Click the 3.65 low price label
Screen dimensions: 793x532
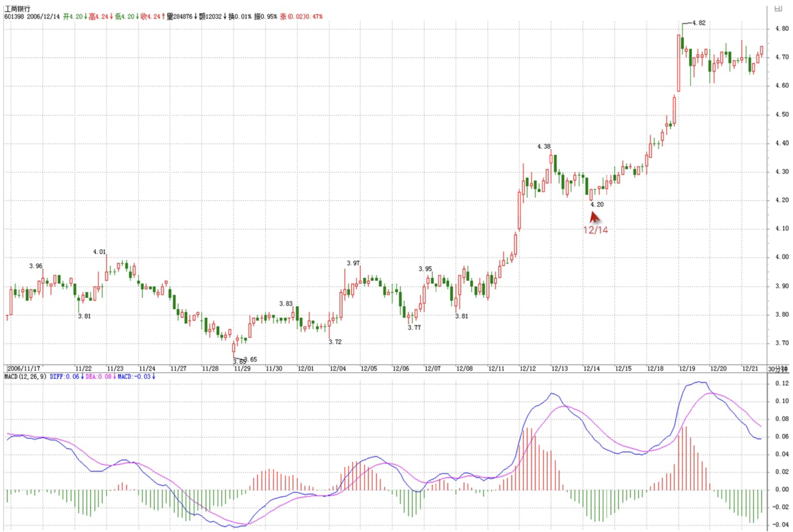pos(250,359)
